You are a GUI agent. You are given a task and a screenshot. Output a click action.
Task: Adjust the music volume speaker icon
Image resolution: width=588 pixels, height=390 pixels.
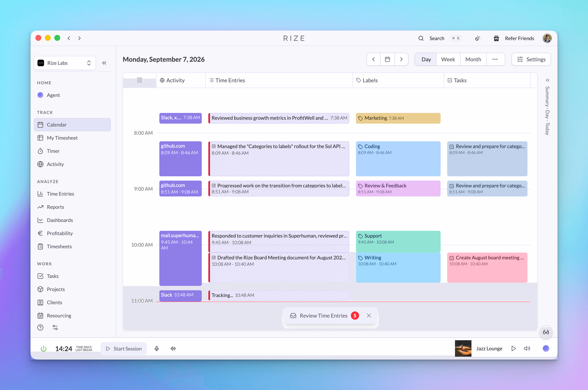click(x=527, y=349)
